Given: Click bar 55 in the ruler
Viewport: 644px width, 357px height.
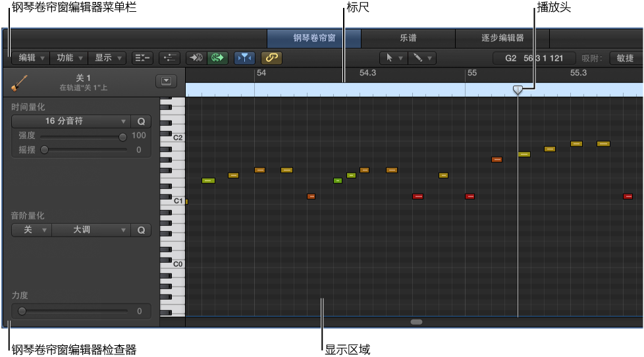Looking at the screenshot, I should coord(472,73).
